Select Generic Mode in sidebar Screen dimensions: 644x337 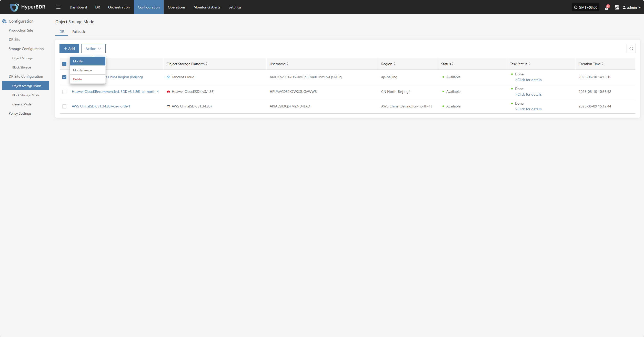point(22,104)
